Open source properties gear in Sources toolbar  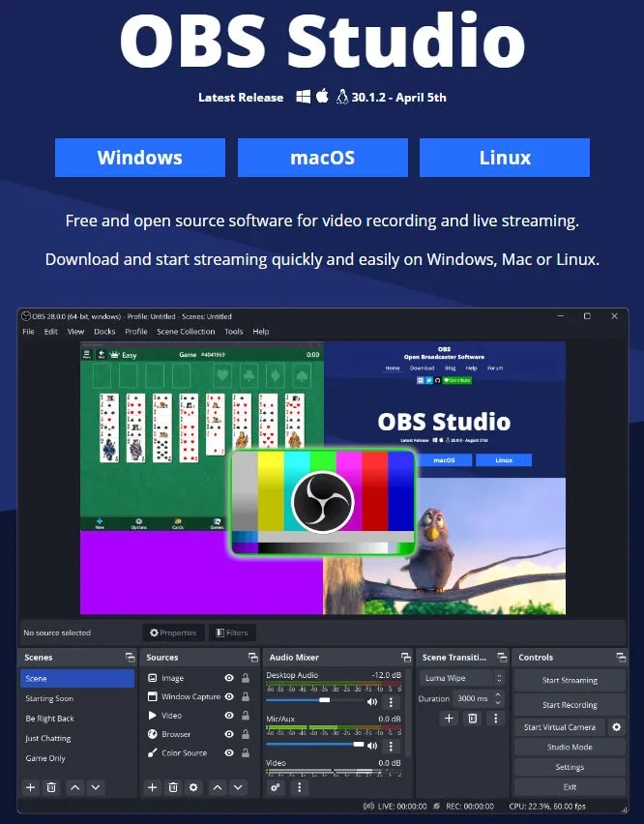(193, 787)
